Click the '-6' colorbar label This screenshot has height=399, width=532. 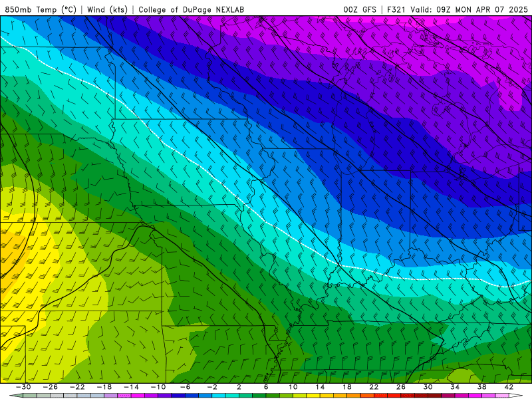pyautogui.click(x=186, y=387)
